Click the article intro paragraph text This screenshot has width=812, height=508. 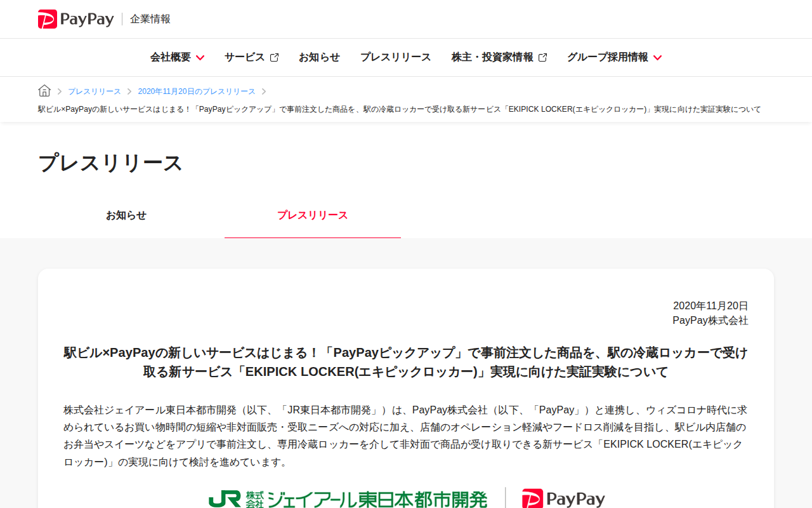pyautogui.click(x=406, y=436)
